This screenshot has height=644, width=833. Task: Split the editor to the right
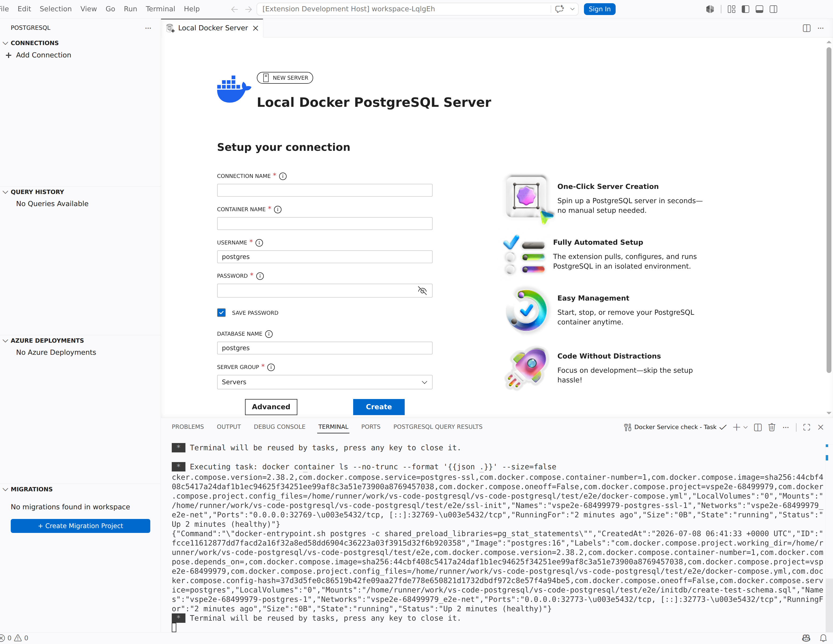pyautogui.click(x=806, y=28)
